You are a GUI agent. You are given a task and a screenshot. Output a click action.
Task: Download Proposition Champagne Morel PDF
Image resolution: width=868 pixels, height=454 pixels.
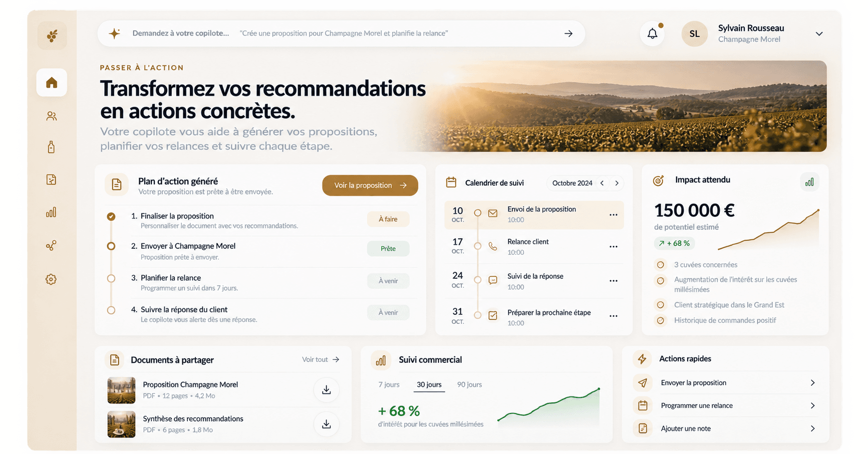[327, 390]
